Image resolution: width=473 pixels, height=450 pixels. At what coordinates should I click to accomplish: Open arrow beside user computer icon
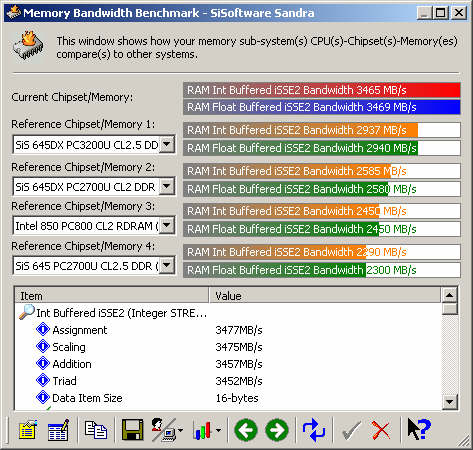(181, 430)
